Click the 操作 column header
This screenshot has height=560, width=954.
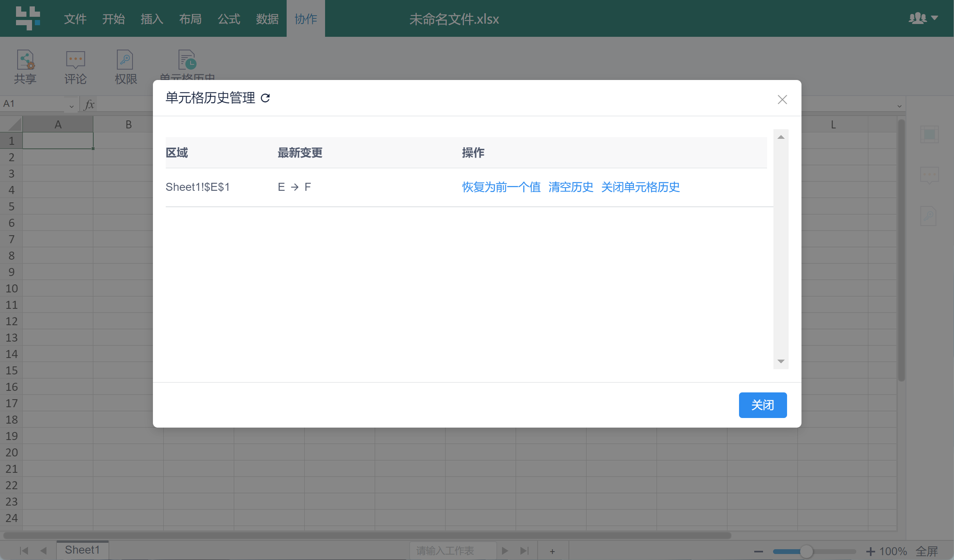[x=473, y=152]
